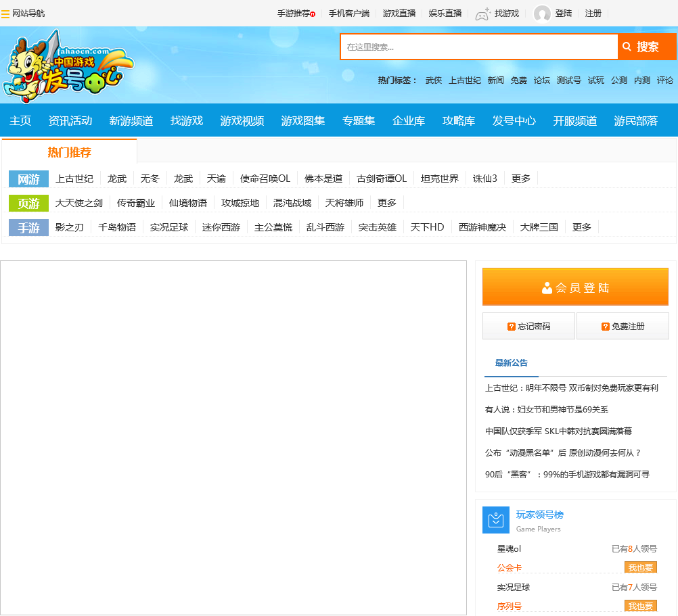Open the 资讯活动 navigation item
Viewport: 678px width, 616px height.
70,120
